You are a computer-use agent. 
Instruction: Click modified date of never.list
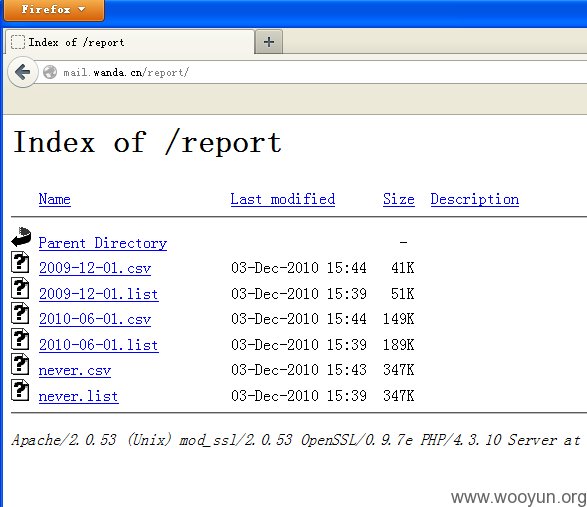[x=299, y=396]
